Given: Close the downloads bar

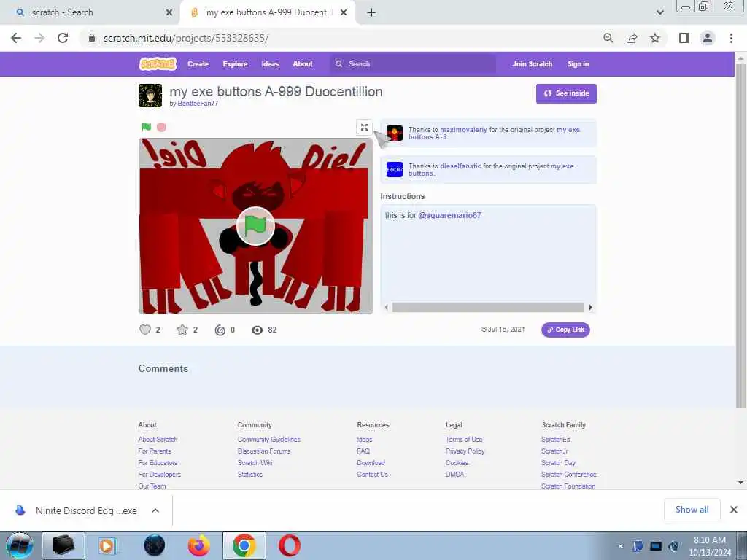Looking at the screenshot, I should (734, 510).
